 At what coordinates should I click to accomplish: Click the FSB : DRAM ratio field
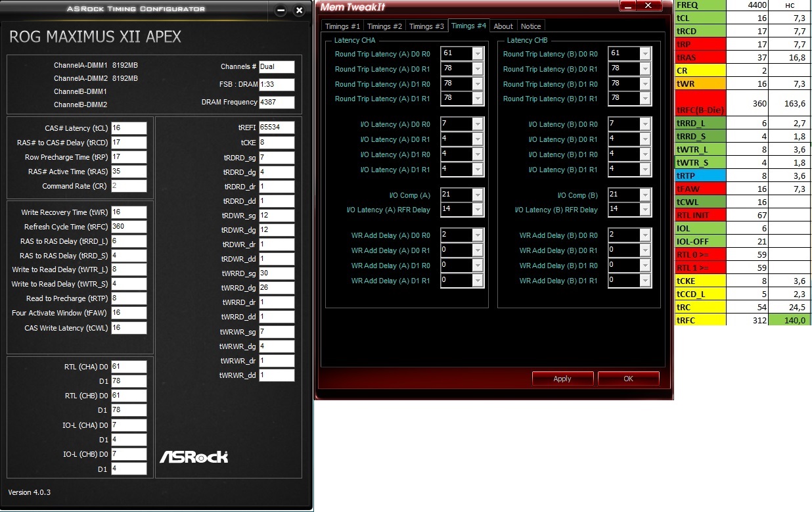[277, 84]
